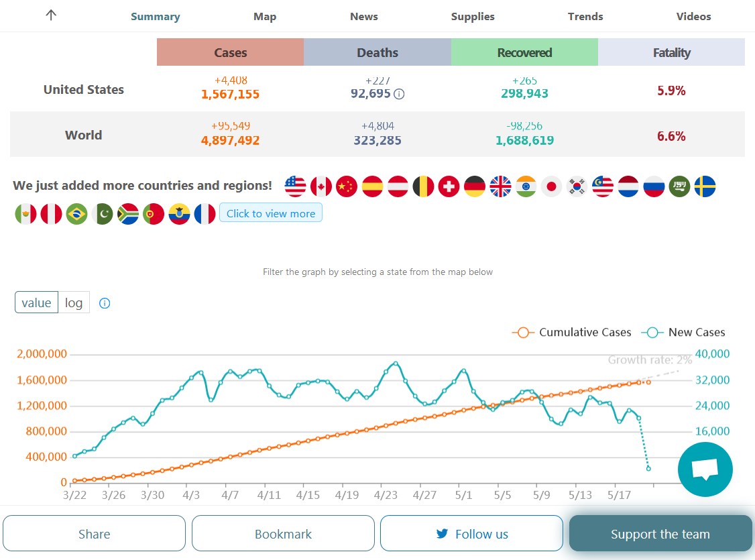Click the Follow us Twitter button
This screenshot has height=560, width=755.
[x=471, y=534]
